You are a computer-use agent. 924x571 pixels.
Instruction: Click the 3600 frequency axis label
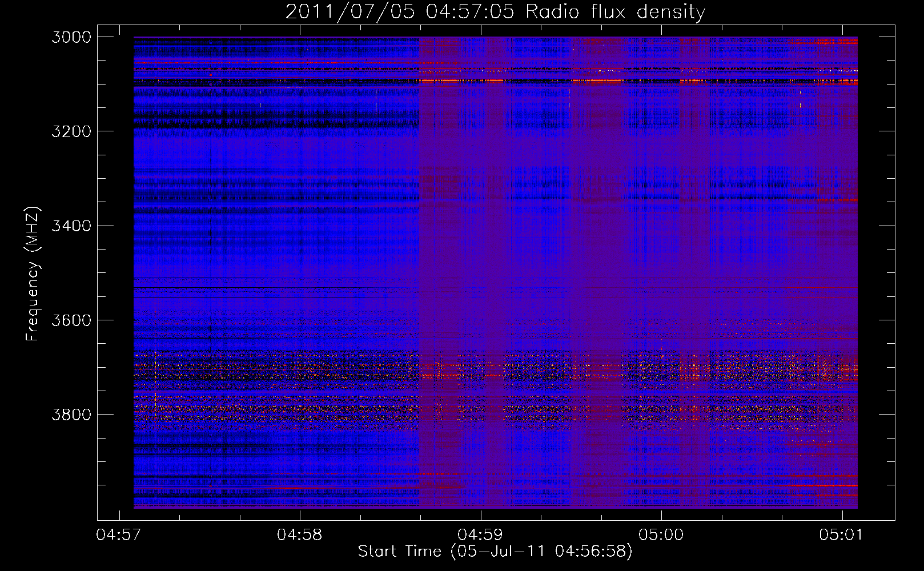[x=71, y=320]
